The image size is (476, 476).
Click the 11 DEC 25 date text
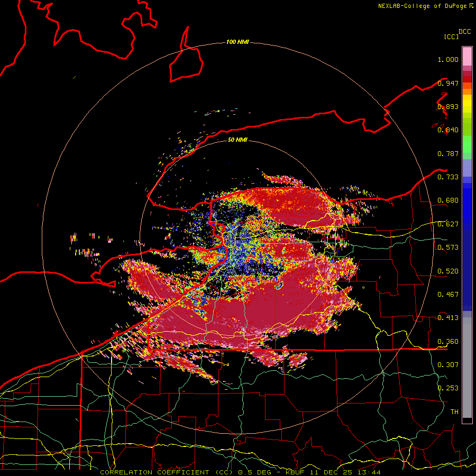tap(331, 472)
